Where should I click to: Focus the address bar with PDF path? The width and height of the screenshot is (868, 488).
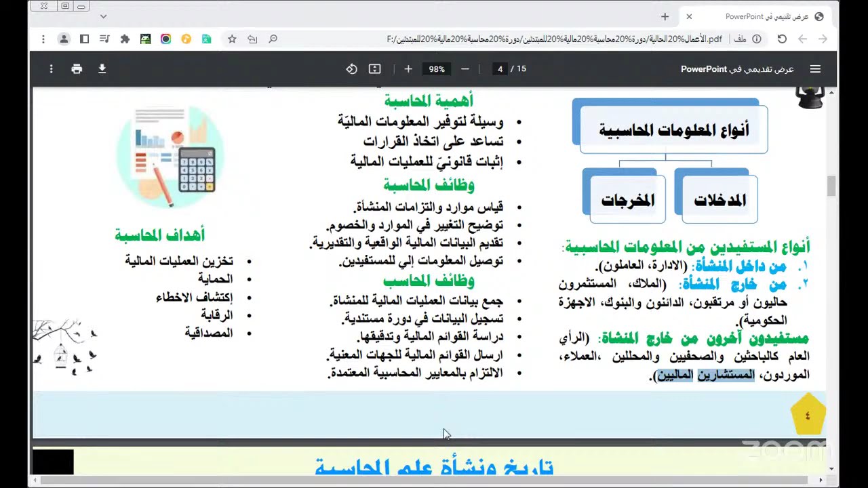(554, 39)
